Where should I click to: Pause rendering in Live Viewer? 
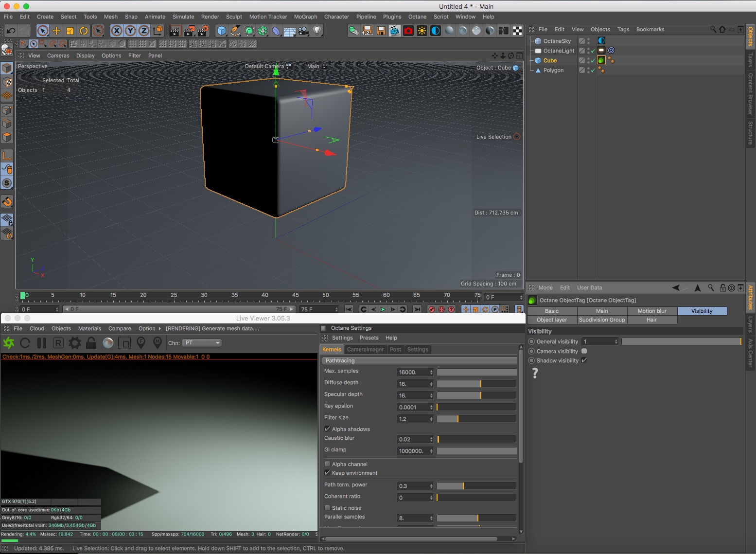click(x=42, y=343)
